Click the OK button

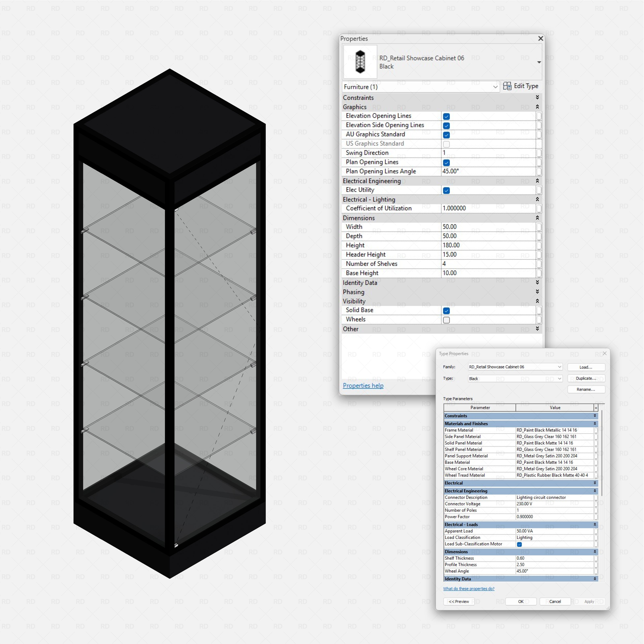coord(521,601)
